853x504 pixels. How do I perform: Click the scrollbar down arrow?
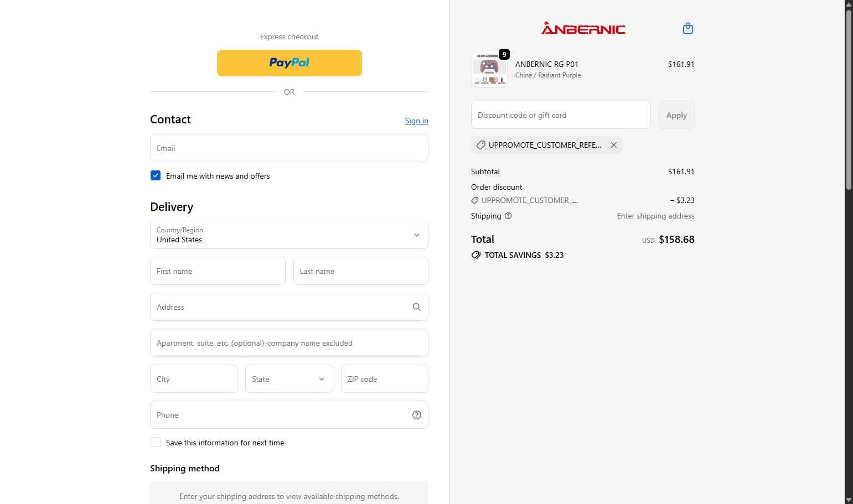point(849,500)
